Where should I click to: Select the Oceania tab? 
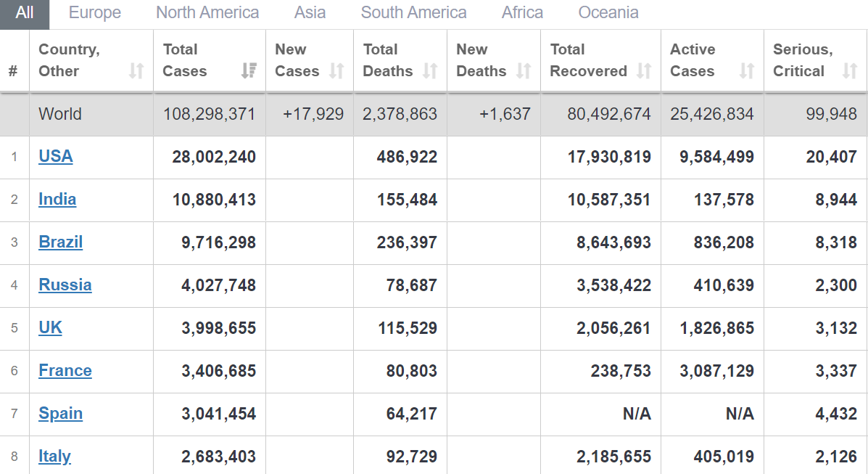[x=608, y=13]
